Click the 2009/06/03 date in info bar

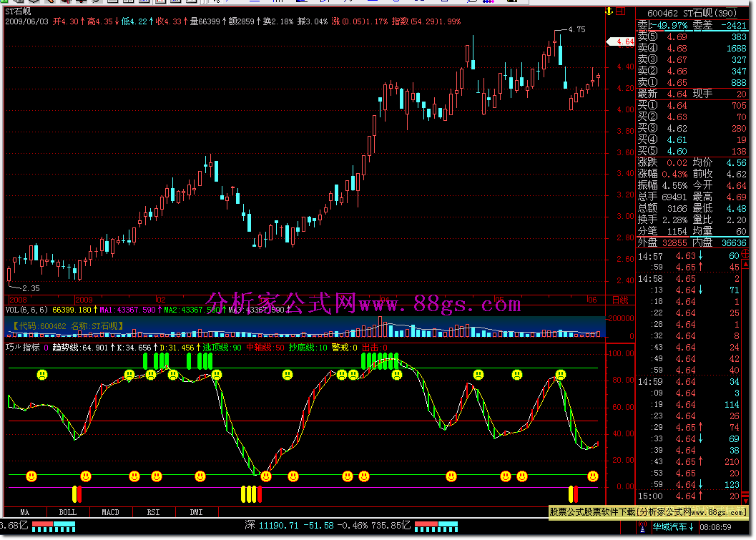[x=26, y=21]
